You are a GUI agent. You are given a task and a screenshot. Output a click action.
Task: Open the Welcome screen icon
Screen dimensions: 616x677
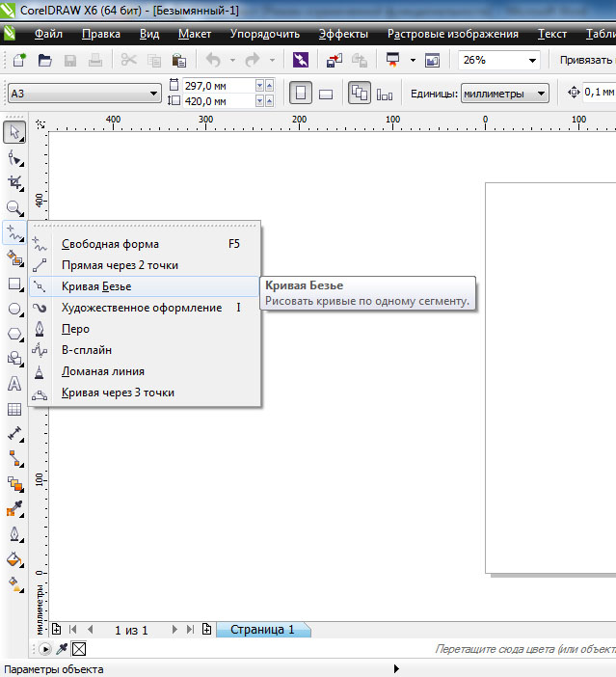pos(432,60)
